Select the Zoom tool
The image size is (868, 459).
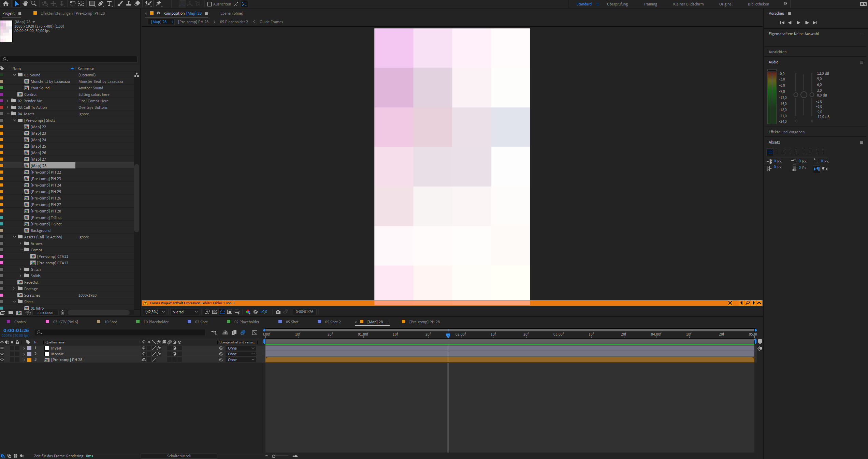click(34, 4)
